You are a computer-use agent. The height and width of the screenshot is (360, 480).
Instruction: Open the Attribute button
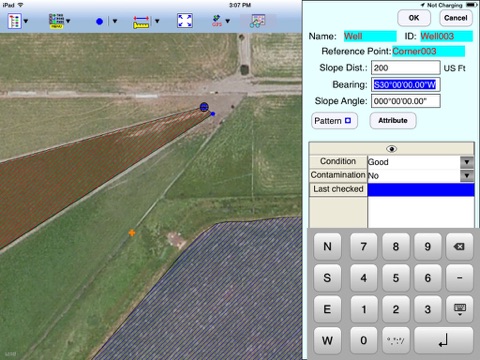point(393,121)
